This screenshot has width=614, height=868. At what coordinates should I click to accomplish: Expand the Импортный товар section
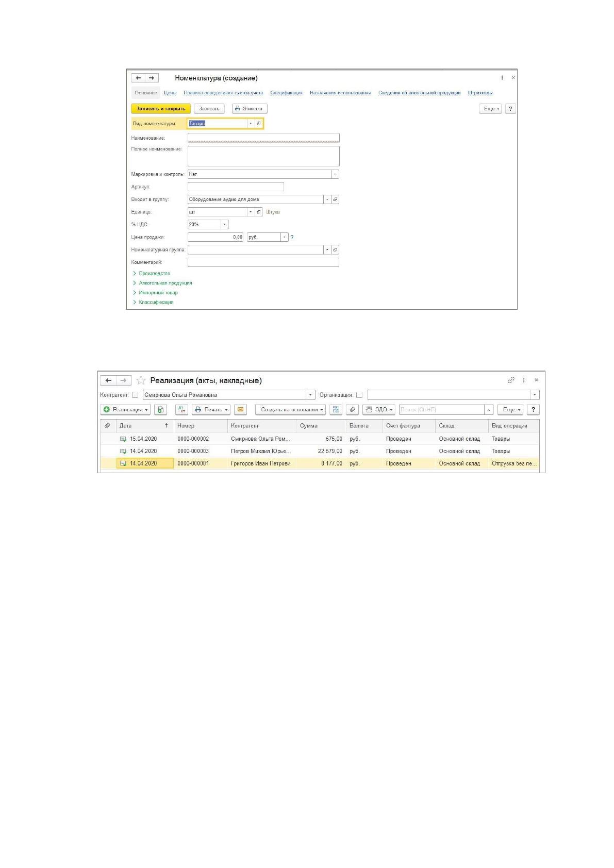[155, 293]
